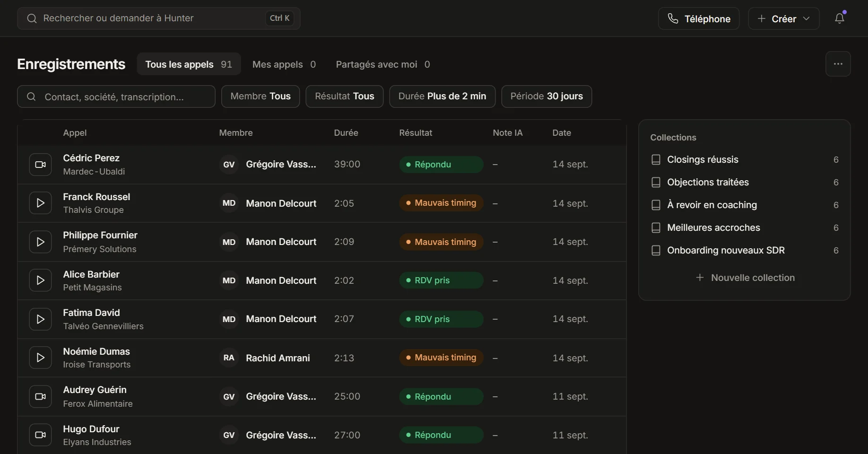
Task: Play Philippe Fournier's call recording
Action: (x=40, y=242)
